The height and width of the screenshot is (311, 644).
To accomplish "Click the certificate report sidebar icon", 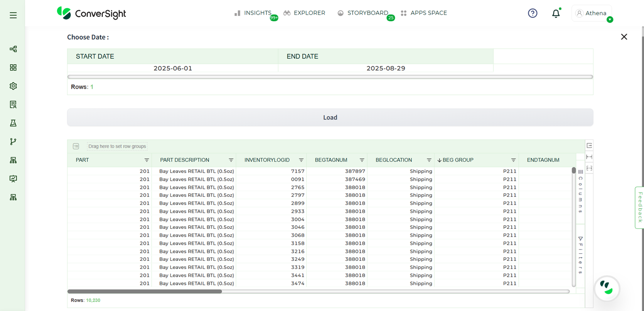I will 13,105.
